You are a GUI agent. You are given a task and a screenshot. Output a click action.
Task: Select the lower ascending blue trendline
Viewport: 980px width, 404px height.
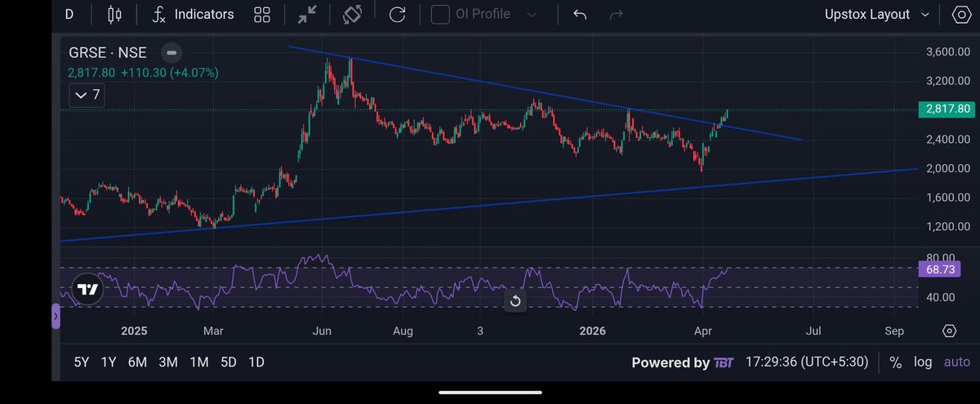pos(490,204)
